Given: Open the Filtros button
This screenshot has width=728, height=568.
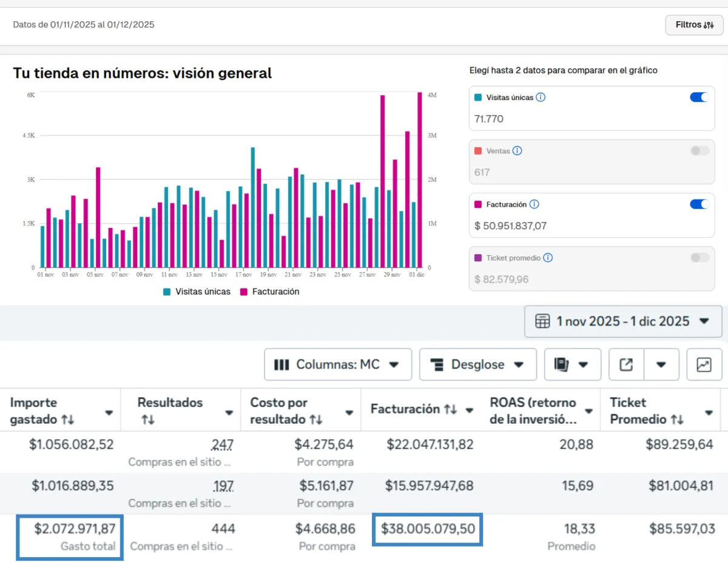Looking at the screenshot, I should tap(694, 25).
